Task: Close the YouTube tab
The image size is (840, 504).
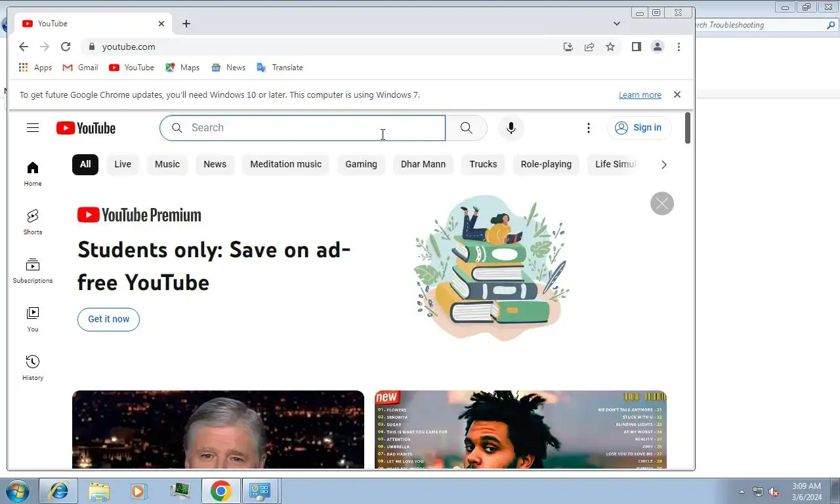Action: coord(161,24)
